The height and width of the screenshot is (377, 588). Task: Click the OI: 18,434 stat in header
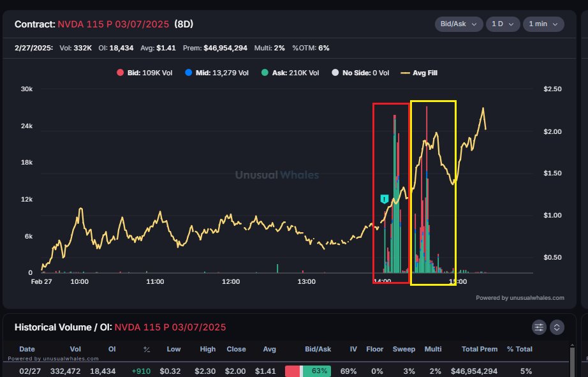click(116, 48)
